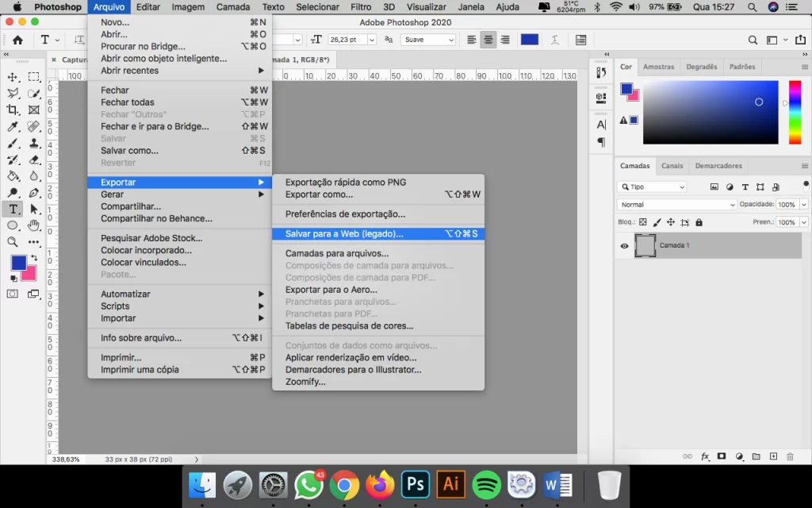
Task: Open the Suave anti-aliasing dropdown
Action: pyautogui.click(x=428, y=40)
